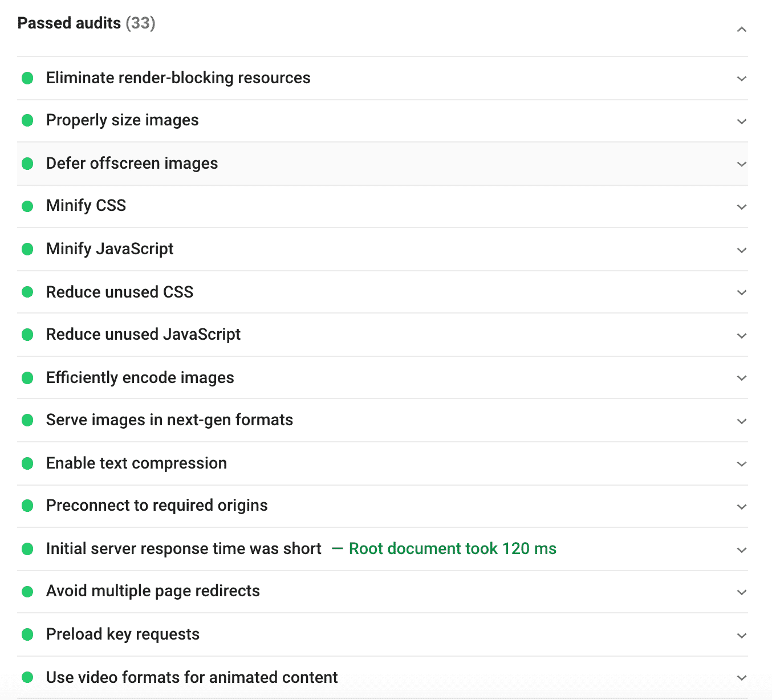This screenshot has height=700, width=772.
Task: Click the green dot for Enable text compression
Action: (x=27, y=463)
